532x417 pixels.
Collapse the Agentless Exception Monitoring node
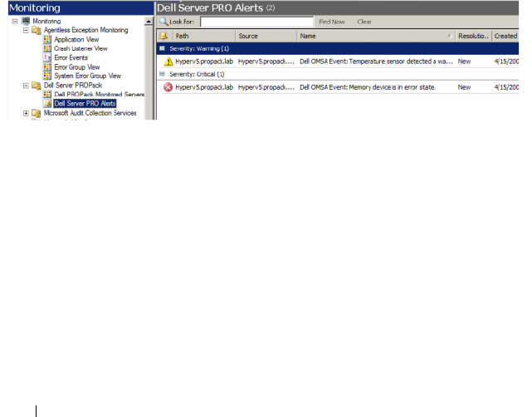click(x=26, y=30)
